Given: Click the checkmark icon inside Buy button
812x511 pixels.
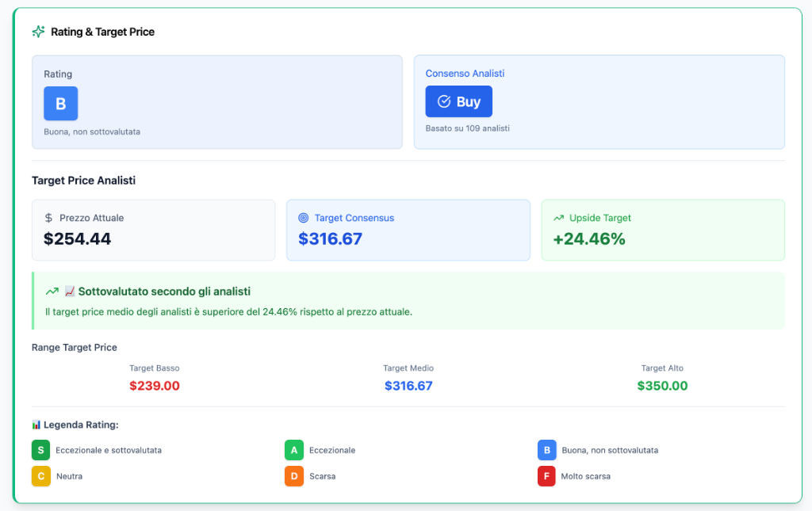Looking at the screenshot, I should 444,101.
